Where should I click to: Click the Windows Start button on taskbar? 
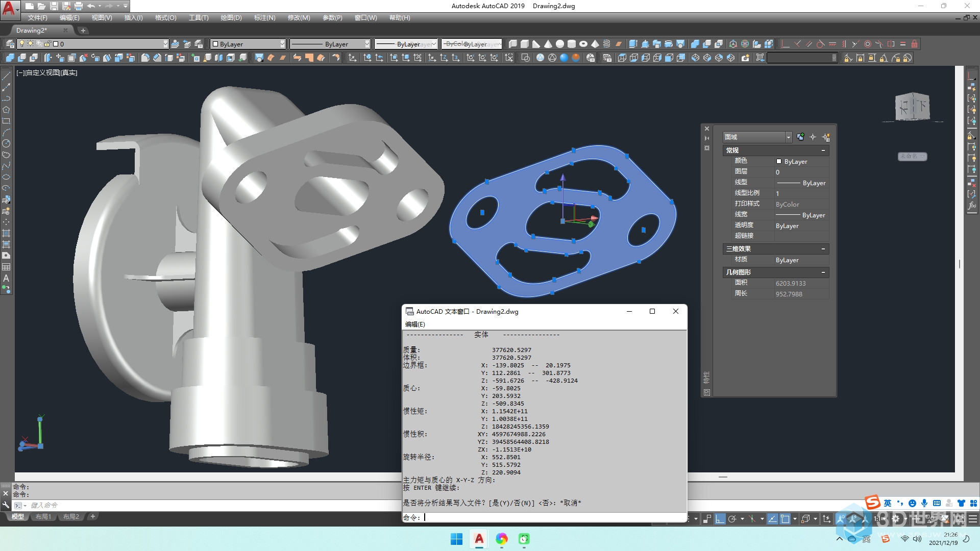pyautogui.click(x=456, y=539)
